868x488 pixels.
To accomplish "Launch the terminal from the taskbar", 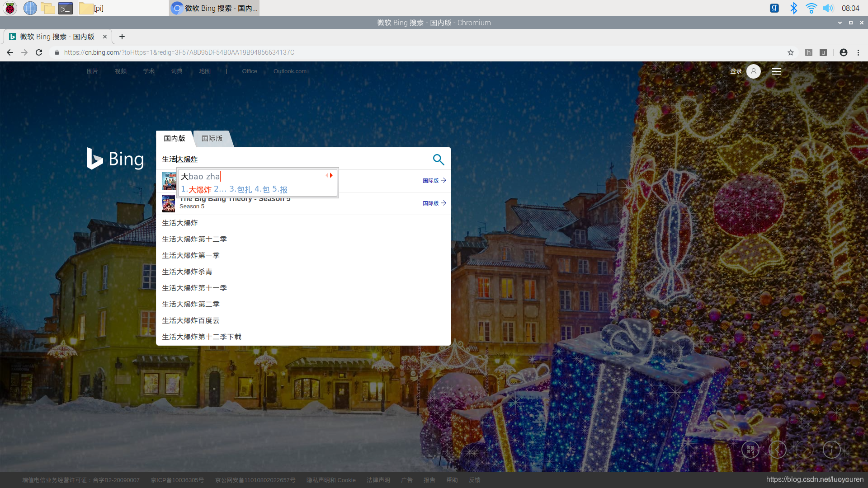I will [x=66, y=8].
